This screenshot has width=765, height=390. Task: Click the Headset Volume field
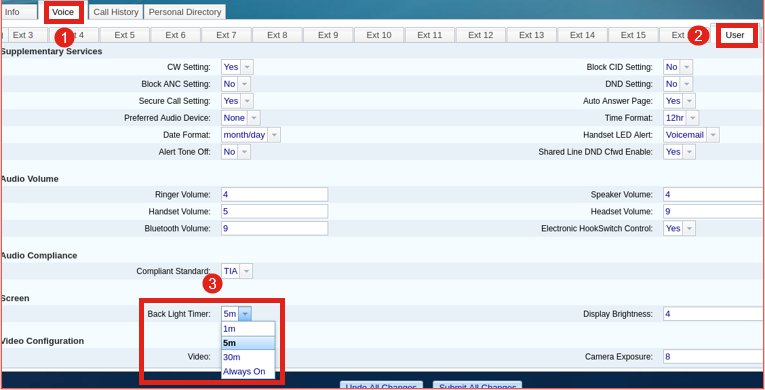(x=713, y=211)
